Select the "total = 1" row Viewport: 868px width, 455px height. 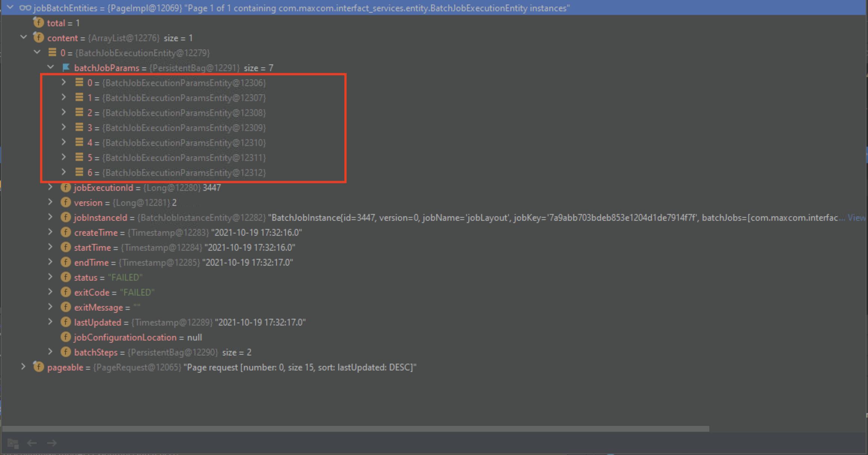click(434, 23)
